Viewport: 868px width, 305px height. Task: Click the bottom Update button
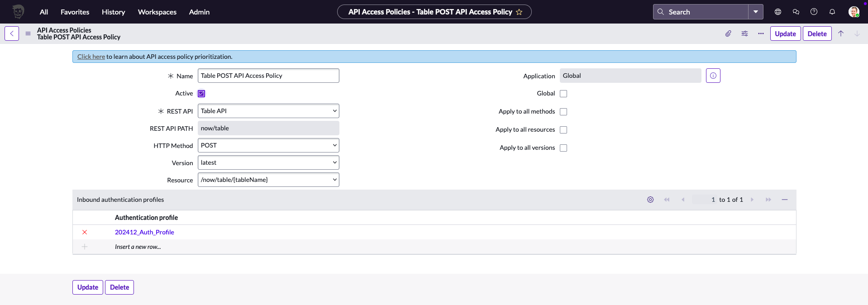(88, 287)
